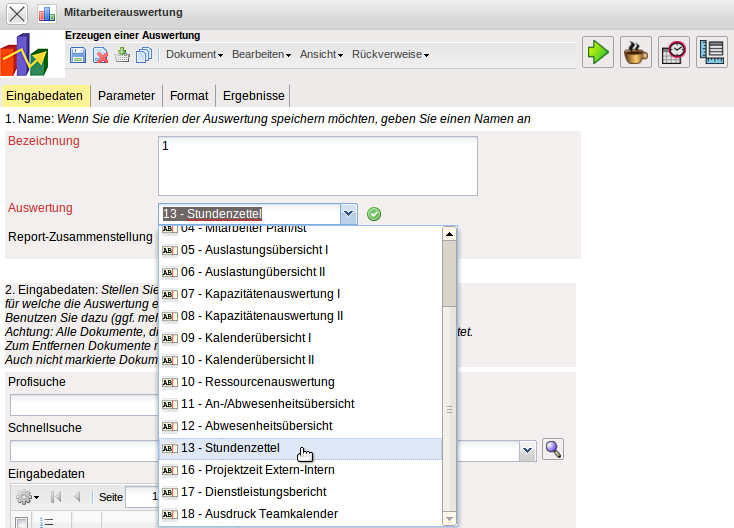Open the Ergebnisse tab

[x=254, y=96]
